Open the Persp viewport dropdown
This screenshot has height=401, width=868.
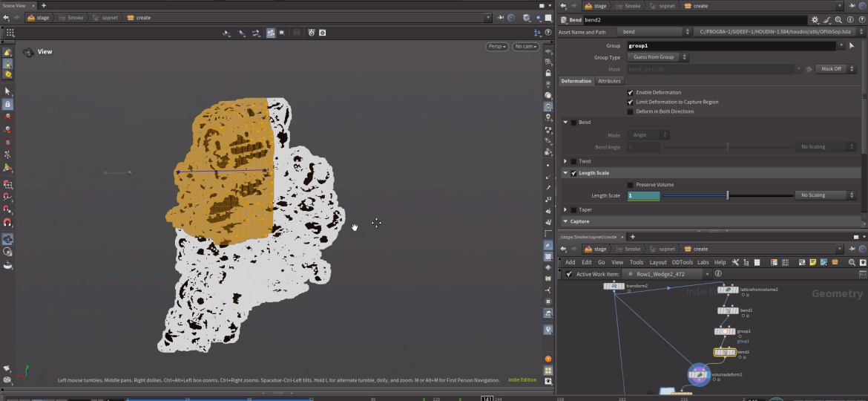tap(497, 47)
